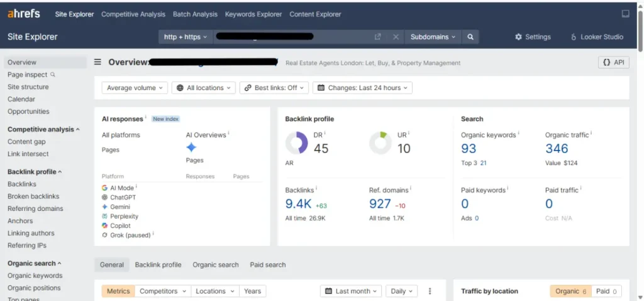The width and height of the screenshot is (644, 301).
Task: Select the Metrics toggle
Action: tap(118, 291)
